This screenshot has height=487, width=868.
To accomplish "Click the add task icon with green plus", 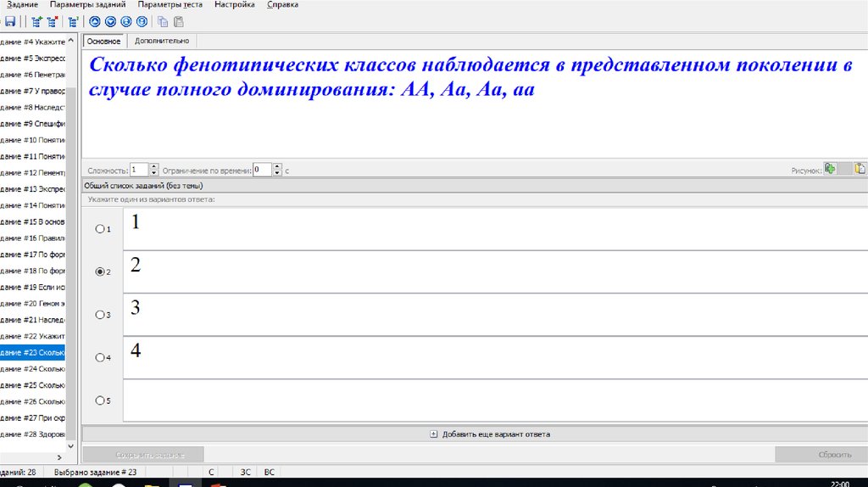I will coord(36,21).
